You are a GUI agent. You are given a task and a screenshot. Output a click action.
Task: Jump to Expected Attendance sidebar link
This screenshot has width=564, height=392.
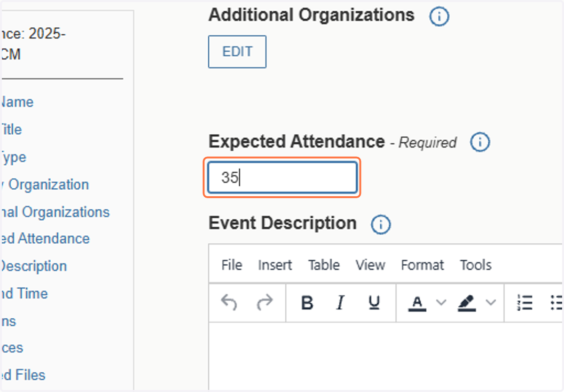(x=46, y=238)
